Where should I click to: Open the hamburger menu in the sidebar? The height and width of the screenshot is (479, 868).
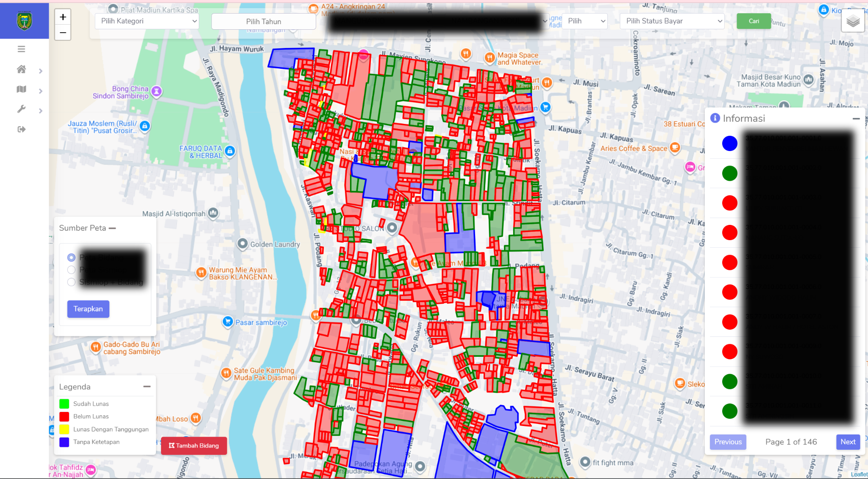21,49
